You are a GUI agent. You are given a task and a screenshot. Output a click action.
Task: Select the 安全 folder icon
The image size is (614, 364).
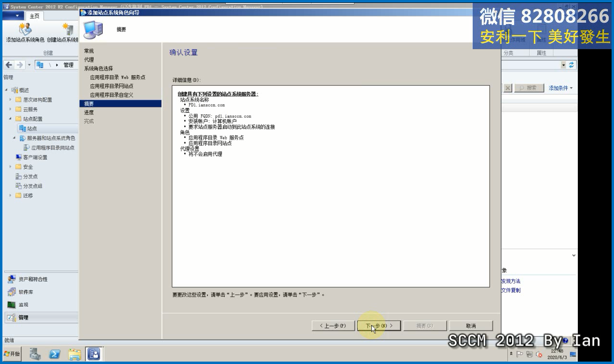click(18, 167)
